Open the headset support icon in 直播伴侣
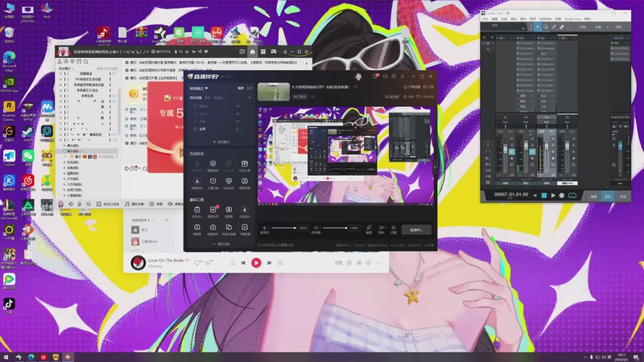 click(385, 76)
